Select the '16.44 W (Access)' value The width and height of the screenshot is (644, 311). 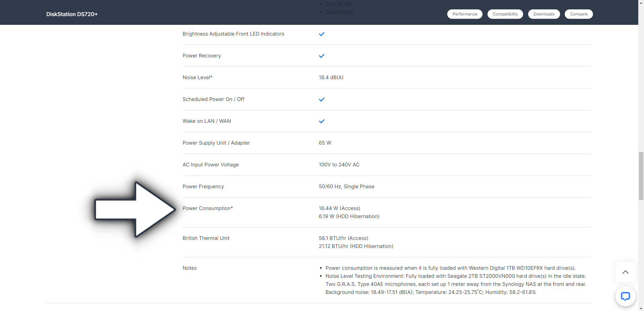339,208
